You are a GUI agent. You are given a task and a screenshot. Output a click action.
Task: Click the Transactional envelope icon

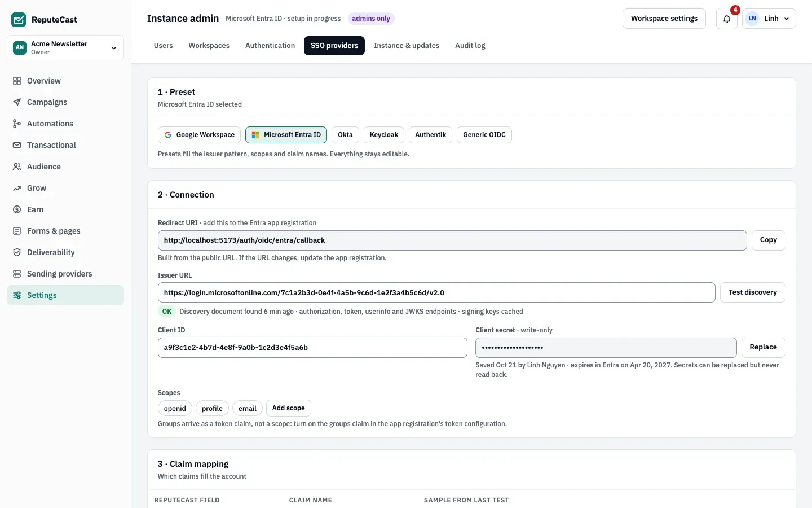(x=17, y=145)
